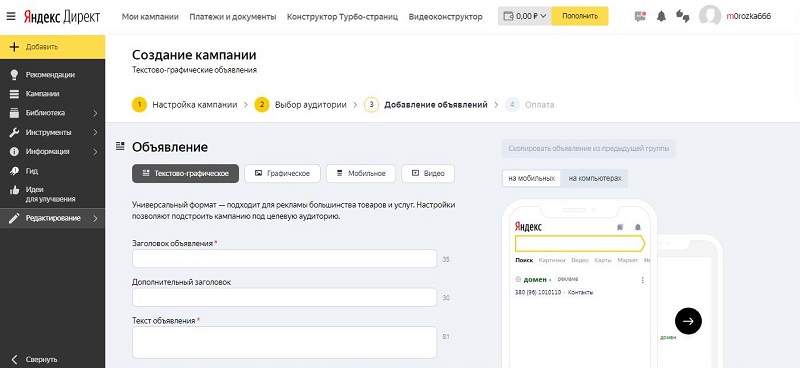The image size is (800, 368).
Task: Select the Мобильное ad type tab
Action: pos(361,174)
